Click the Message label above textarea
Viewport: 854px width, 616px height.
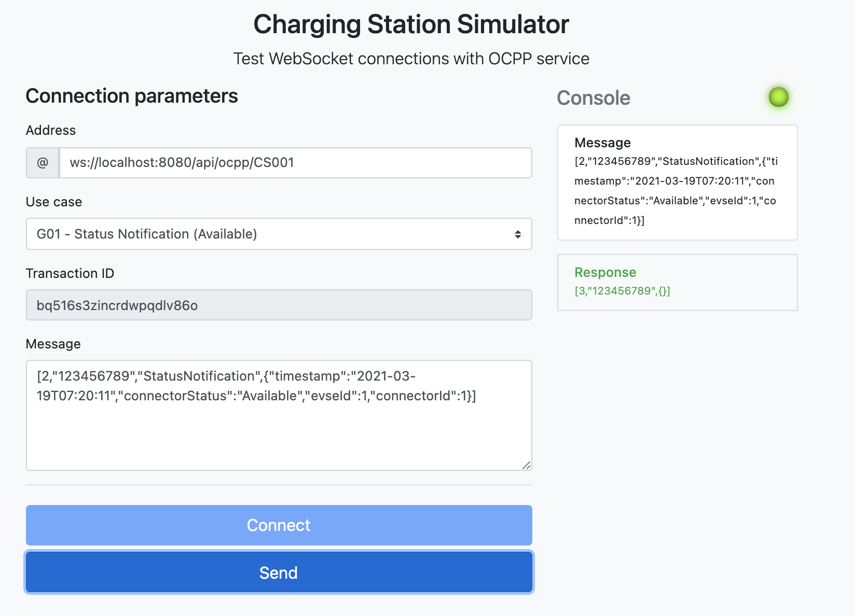53,344
